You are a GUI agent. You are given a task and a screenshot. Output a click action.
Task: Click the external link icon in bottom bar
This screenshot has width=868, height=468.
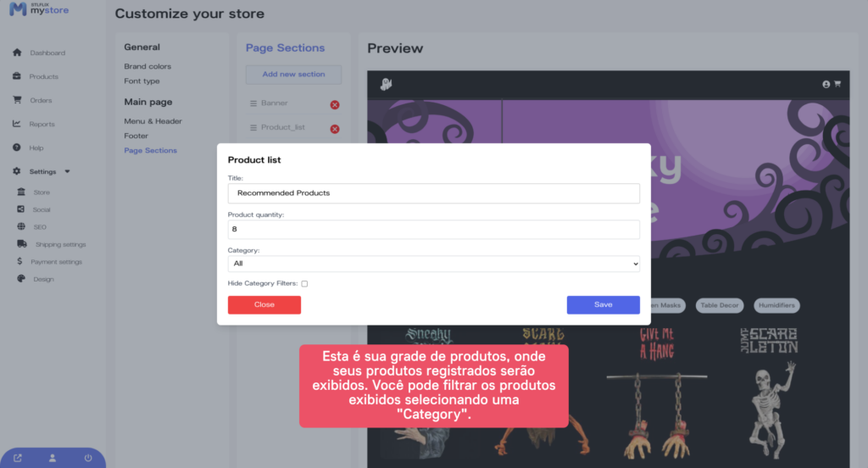coord(18,458)
